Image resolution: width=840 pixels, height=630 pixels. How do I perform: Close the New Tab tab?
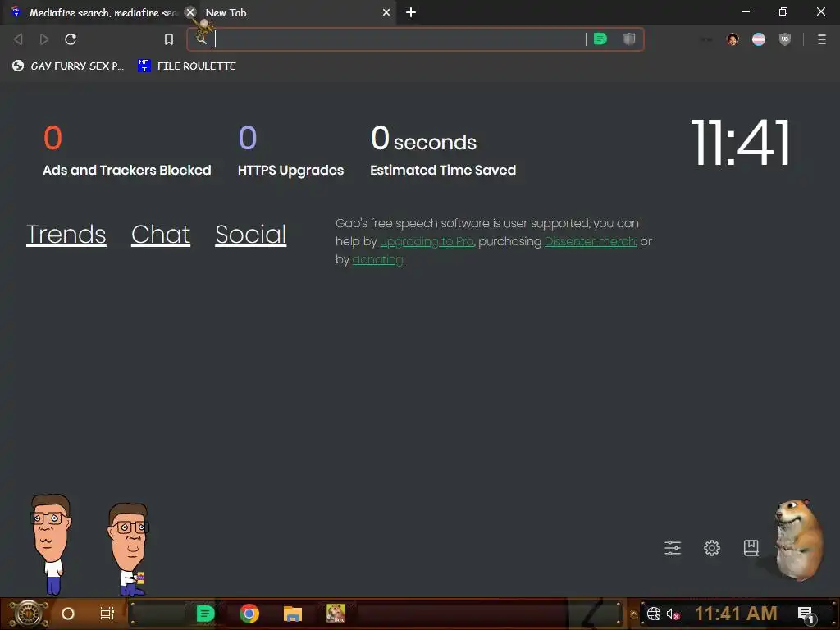pos(386,12)
